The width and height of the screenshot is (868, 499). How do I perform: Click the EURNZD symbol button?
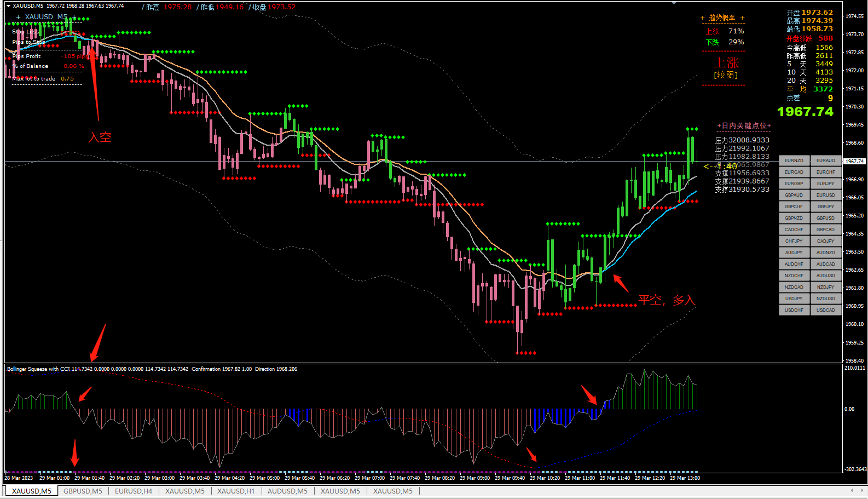click(x=794, y=160)
